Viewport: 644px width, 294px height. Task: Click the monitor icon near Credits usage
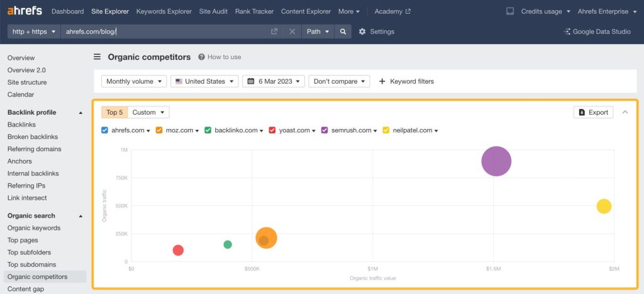509,11
